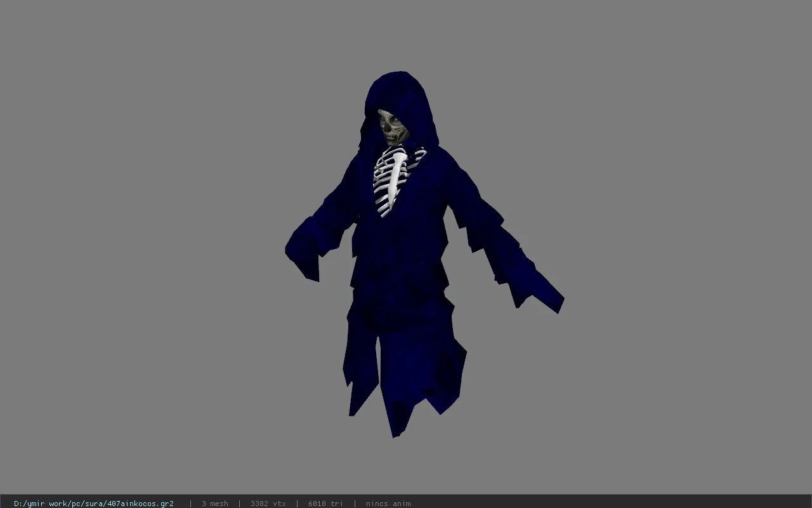Click the '6010 tri' triangle count
812x508 pixels.
(325, 504)
